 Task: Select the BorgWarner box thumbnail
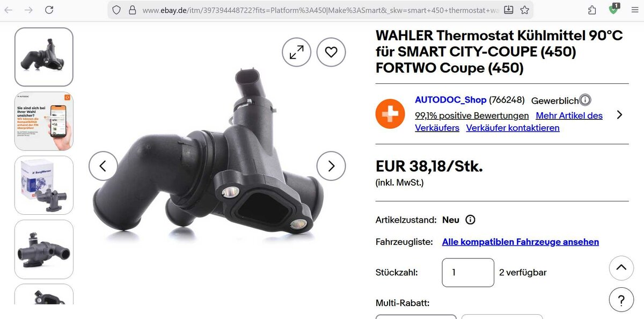44,185
